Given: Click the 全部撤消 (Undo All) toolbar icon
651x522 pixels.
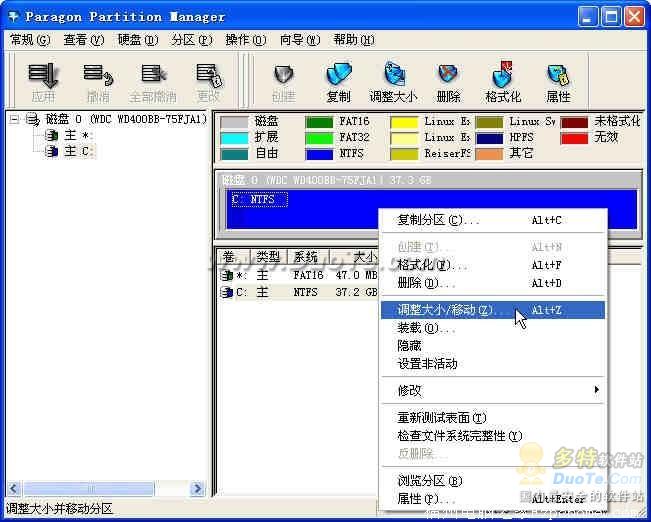Looking at the screenshot, I should (x=153, y=74).
